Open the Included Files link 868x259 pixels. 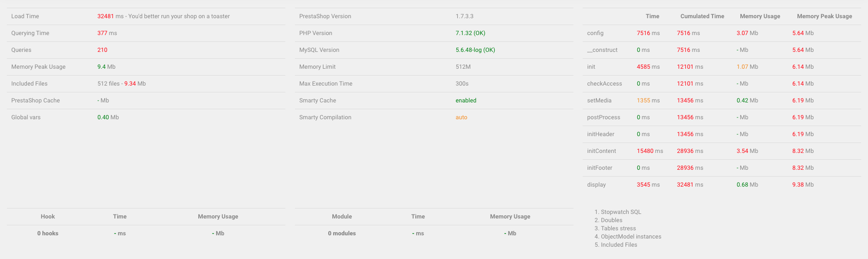619,245
